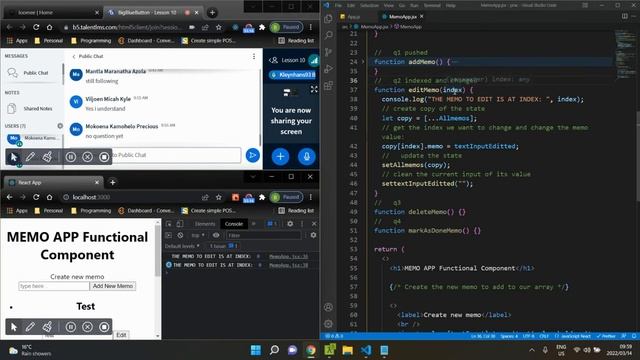Open users list settings gear
Viewport: 640px width, 360px height.
(x=60, y=126)
